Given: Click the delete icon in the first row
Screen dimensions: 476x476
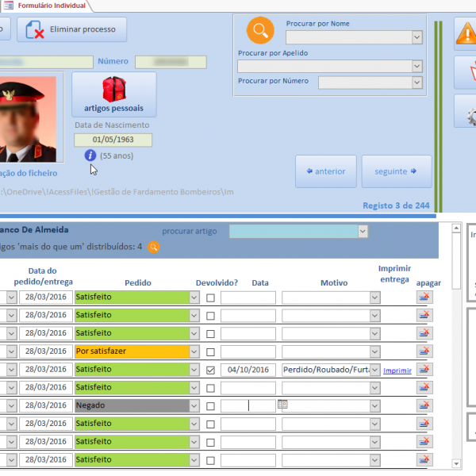Looking at the screenshot, I should click(424, 297).
